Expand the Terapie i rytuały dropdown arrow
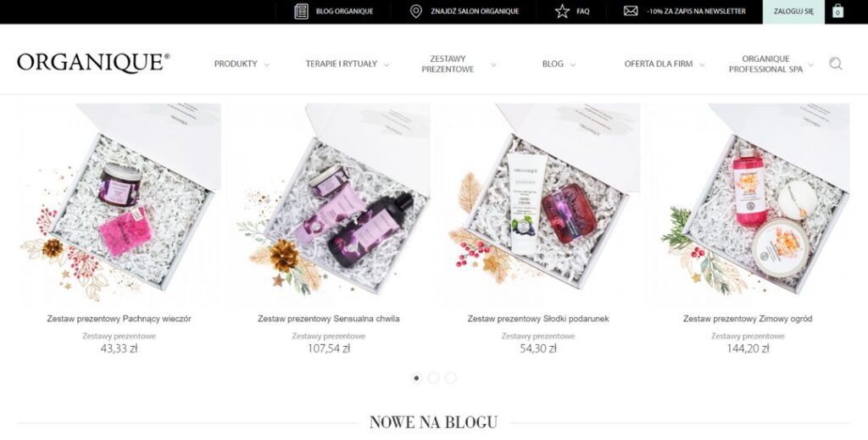The image size is (868, 440). click(386, 64)
